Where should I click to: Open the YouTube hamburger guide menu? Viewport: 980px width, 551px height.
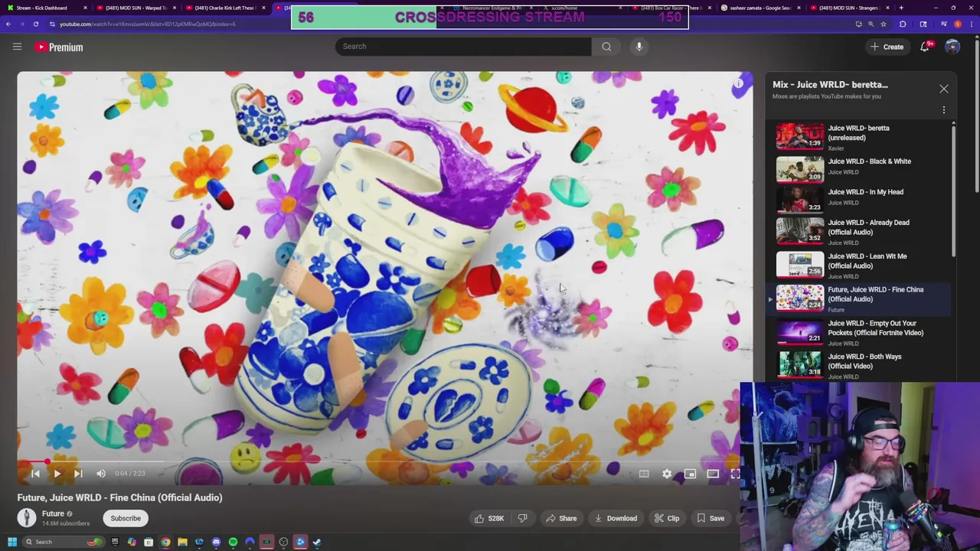(x=17, y=47)
